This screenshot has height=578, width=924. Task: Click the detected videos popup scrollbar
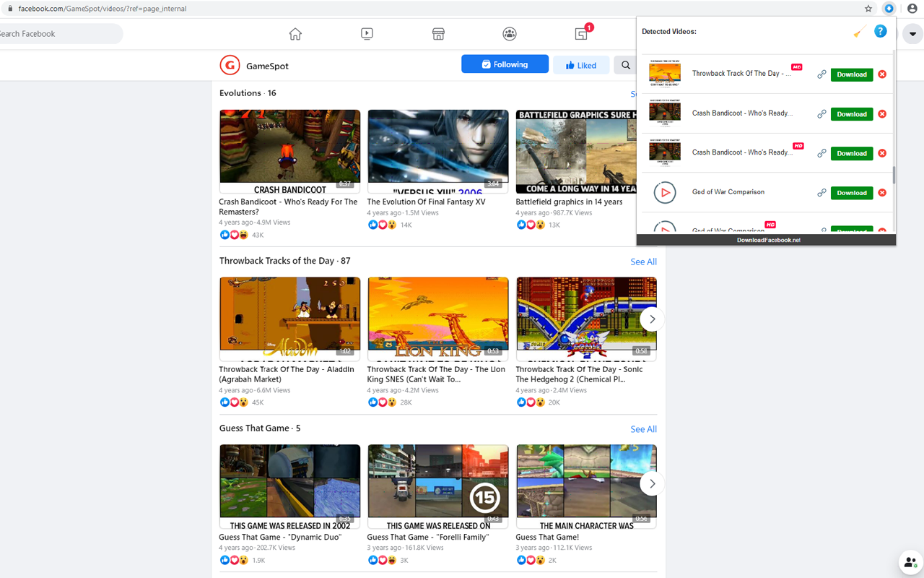tap(894, 175)
